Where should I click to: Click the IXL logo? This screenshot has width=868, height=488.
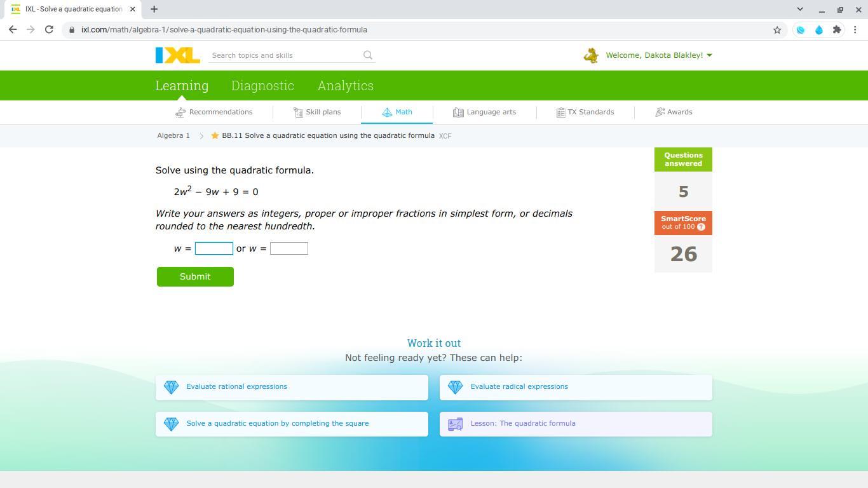(178, 55)
